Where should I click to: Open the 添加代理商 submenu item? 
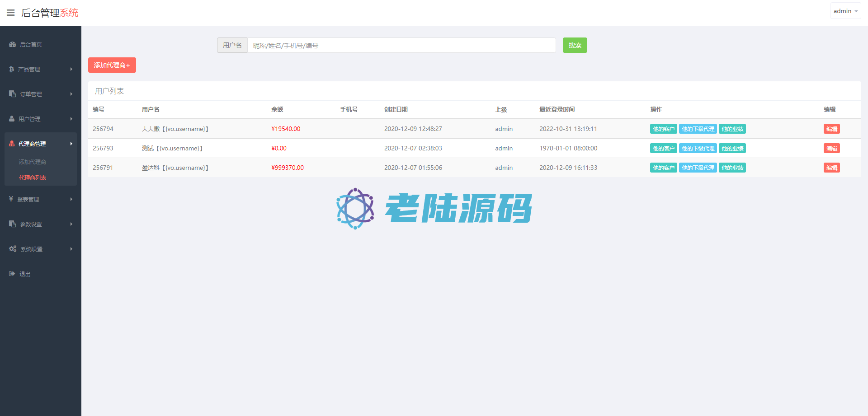[33, 162]
